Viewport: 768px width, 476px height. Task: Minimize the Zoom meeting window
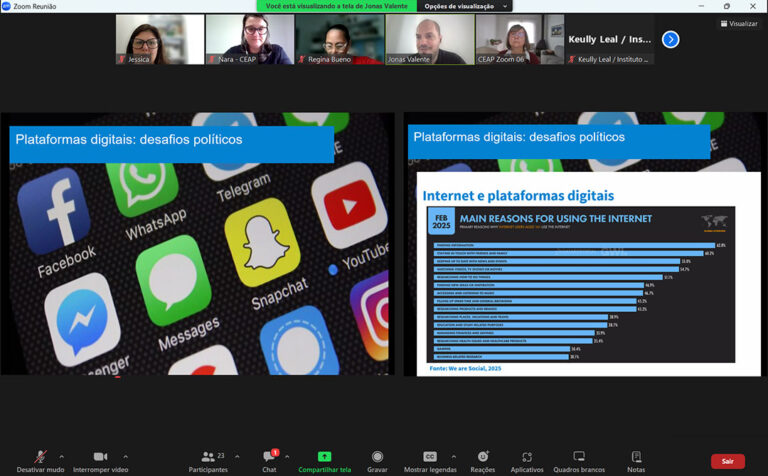(701, 6)
